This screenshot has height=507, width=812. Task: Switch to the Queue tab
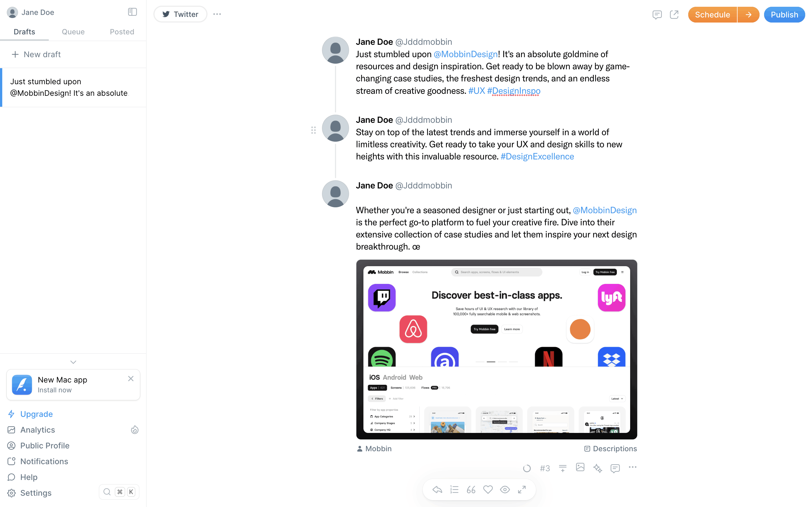tap(73, 32)
